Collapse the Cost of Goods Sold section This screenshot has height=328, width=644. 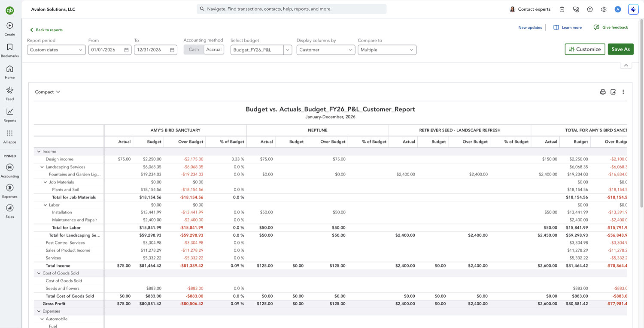(x=39, y=273)
